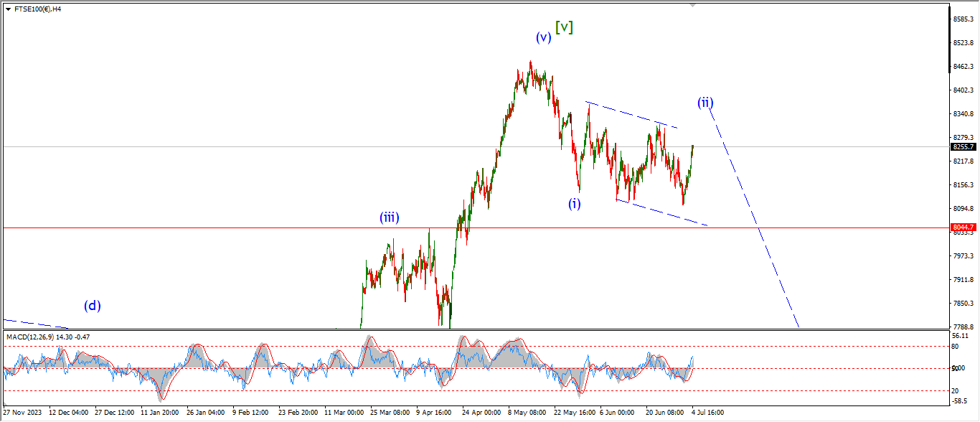Click the MACD -58.5 scale label
Screen dimensions: 980x422
point(960,401)
